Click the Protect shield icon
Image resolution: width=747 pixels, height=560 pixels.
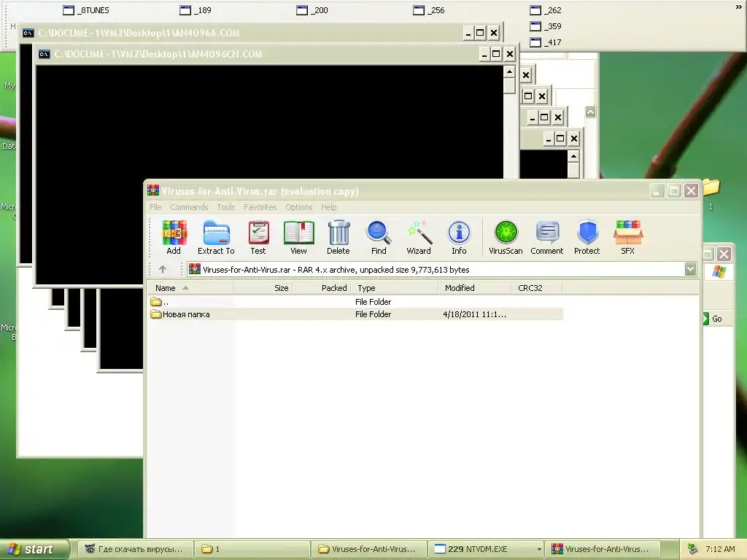(x=587, y=237)
